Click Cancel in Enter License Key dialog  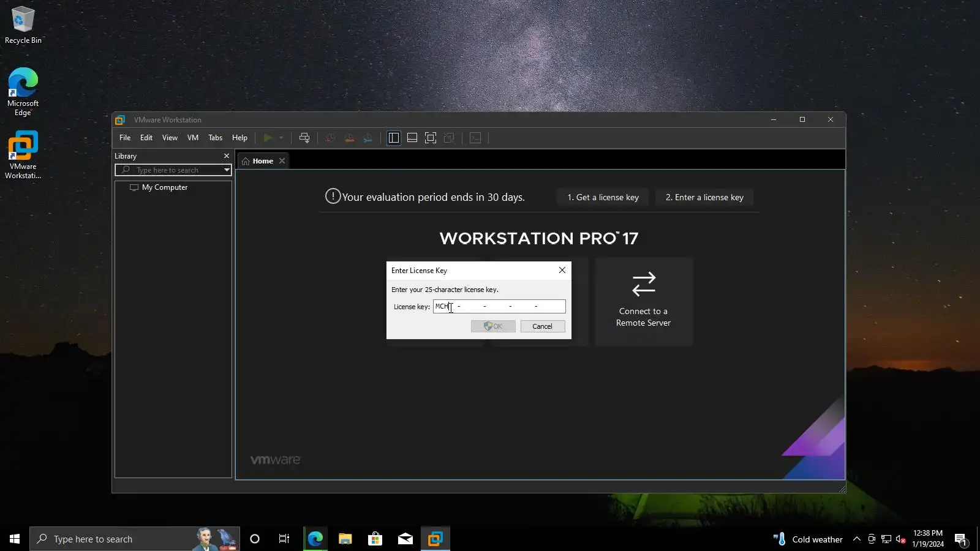(x=543, y=326)
